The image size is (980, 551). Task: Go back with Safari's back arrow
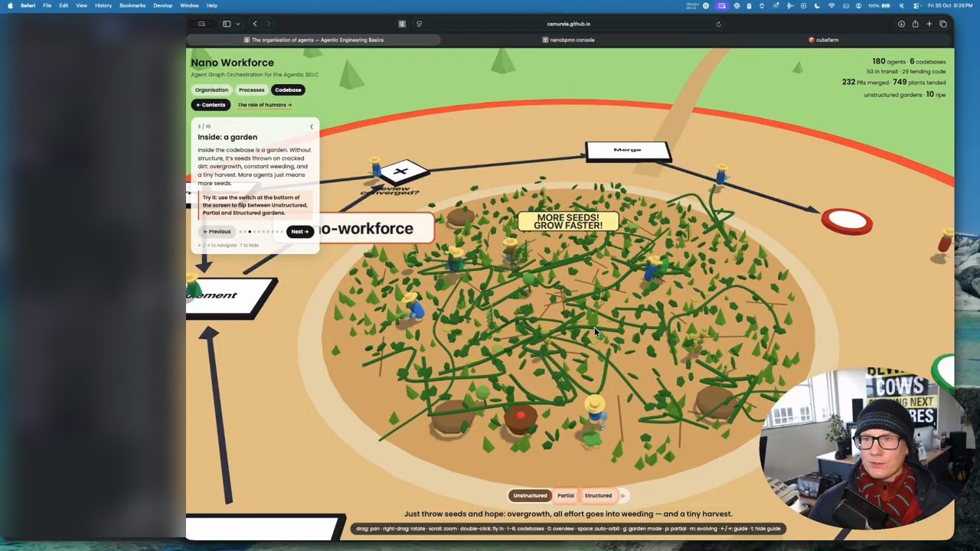pos(255,24)
